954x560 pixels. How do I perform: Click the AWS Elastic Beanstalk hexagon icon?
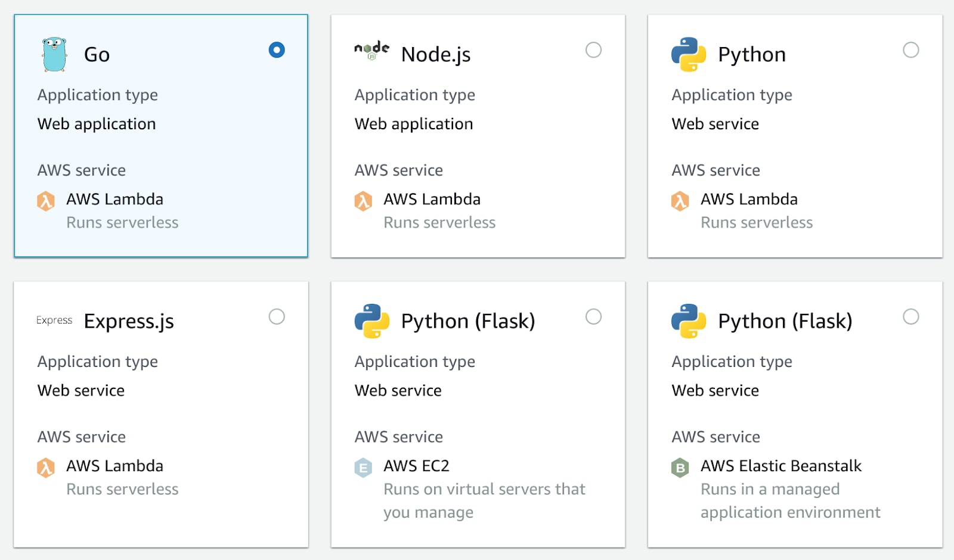[x=680, y=468]
